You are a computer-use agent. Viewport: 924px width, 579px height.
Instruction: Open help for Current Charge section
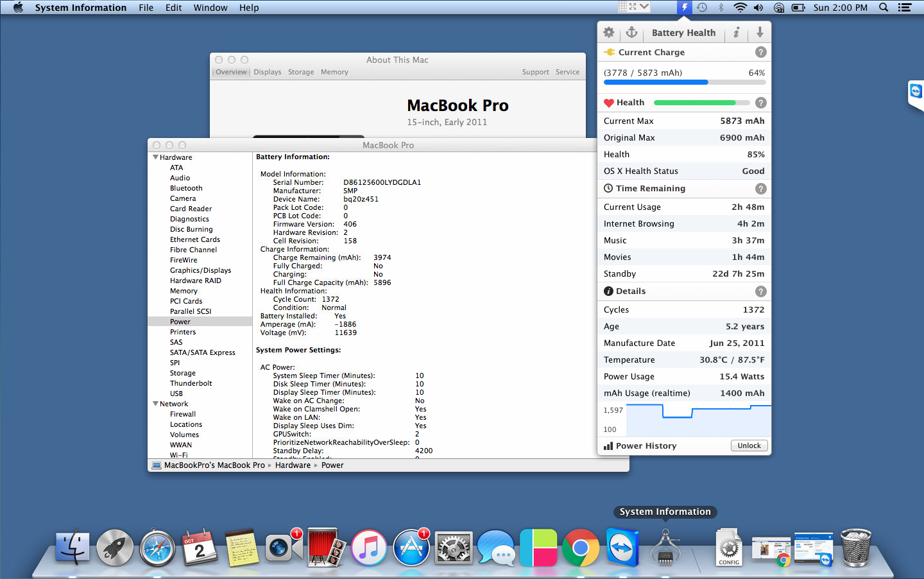[760, 52]
